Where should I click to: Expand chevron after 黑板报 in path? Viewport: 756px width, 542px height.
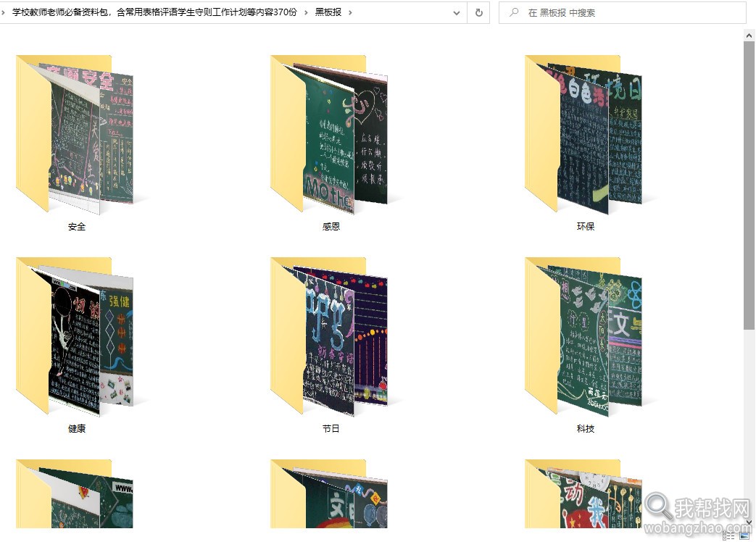[x=350, y=12]
